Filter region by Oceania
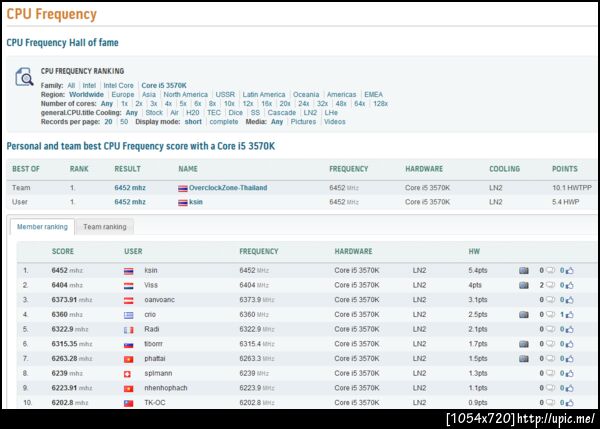 (306, 95)
